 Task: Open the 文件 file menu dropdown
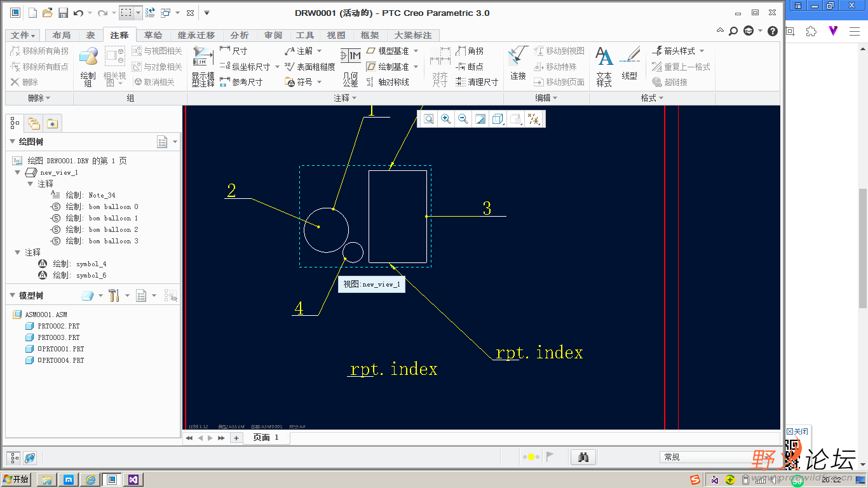coord(24,36)
